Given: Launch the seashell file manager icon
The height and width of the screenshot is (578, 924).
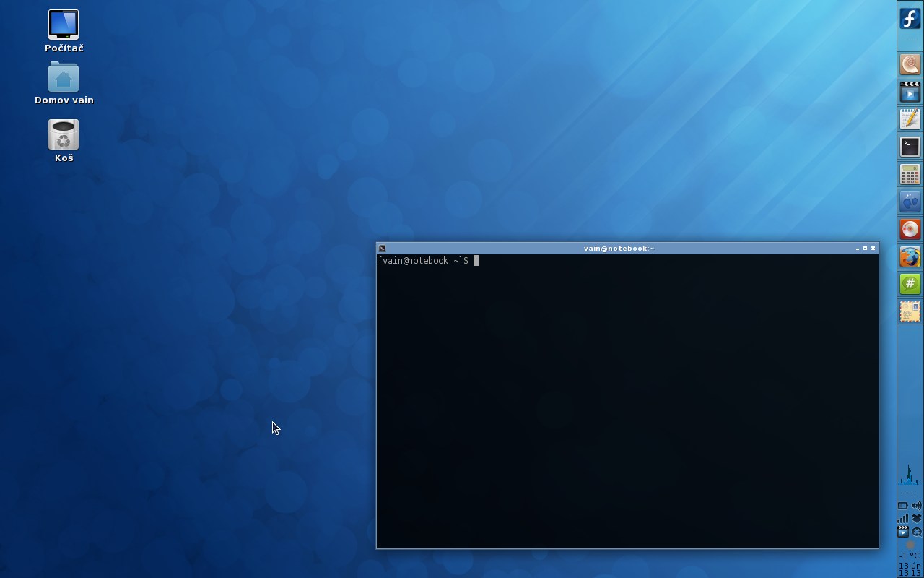Looking at the screenshot, I should (910, 64).
